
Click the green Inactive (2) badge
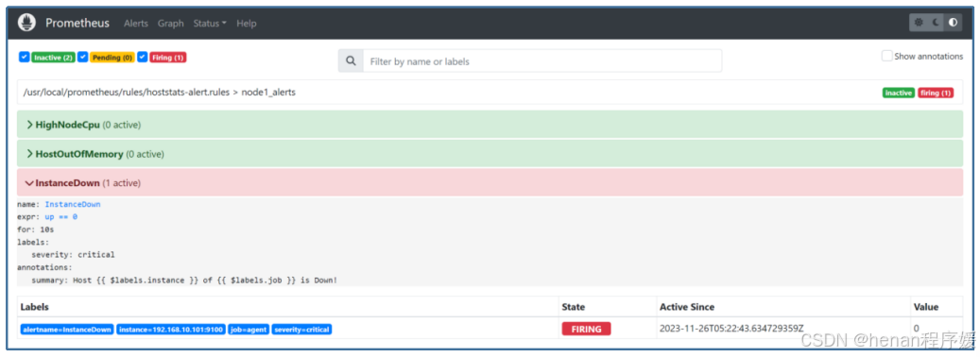[53, 58]
